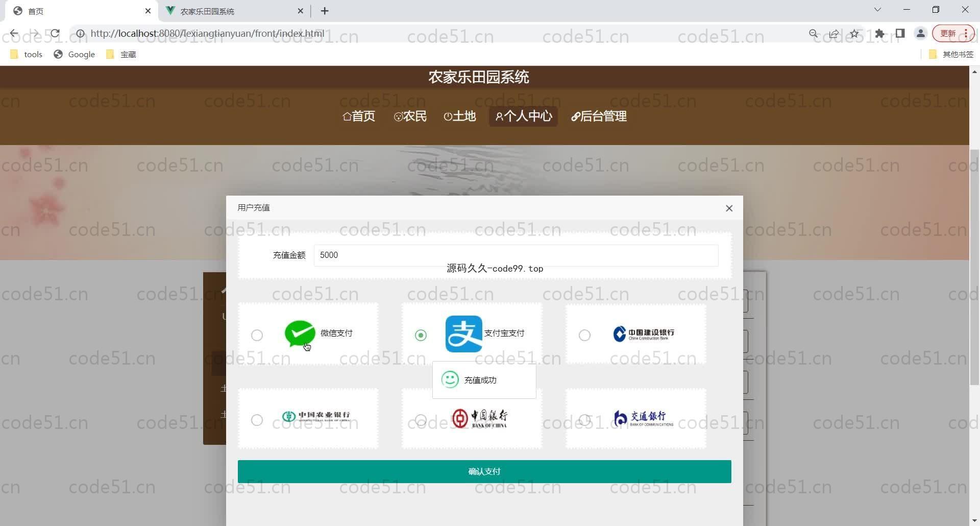Click the scrollbar up arrow
Image resolution: width=980 pixels, height=526 pixels.
coord(974,71)
